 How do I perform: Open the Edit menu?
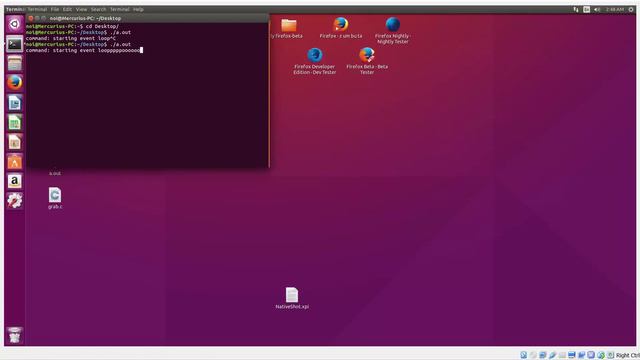click(x=67, y=9)
